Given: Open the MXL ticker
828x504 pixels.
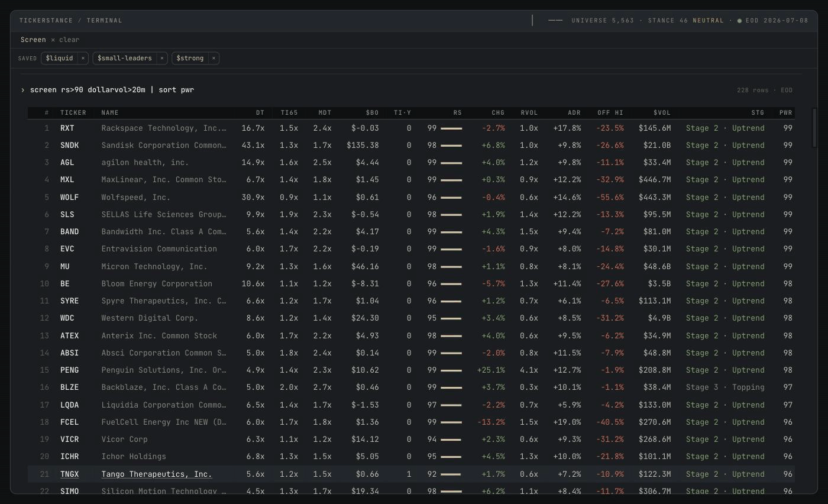Looking at the screenshot, I should pos(67,180).
